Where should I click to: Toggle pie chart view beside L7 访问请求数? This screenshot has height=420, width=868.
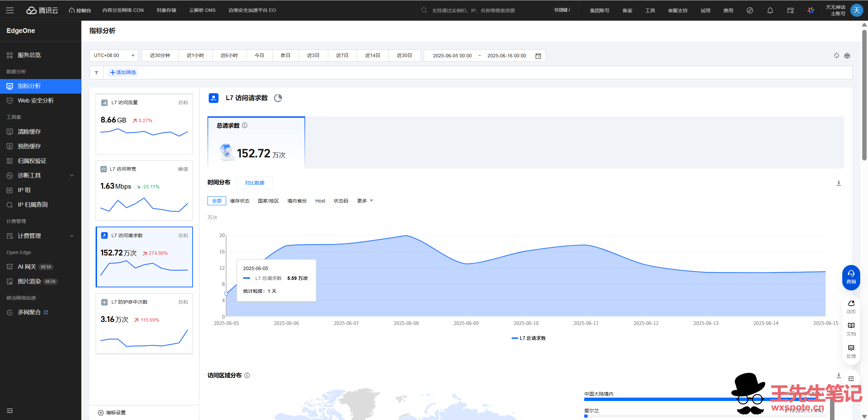(x=278, y=98)
